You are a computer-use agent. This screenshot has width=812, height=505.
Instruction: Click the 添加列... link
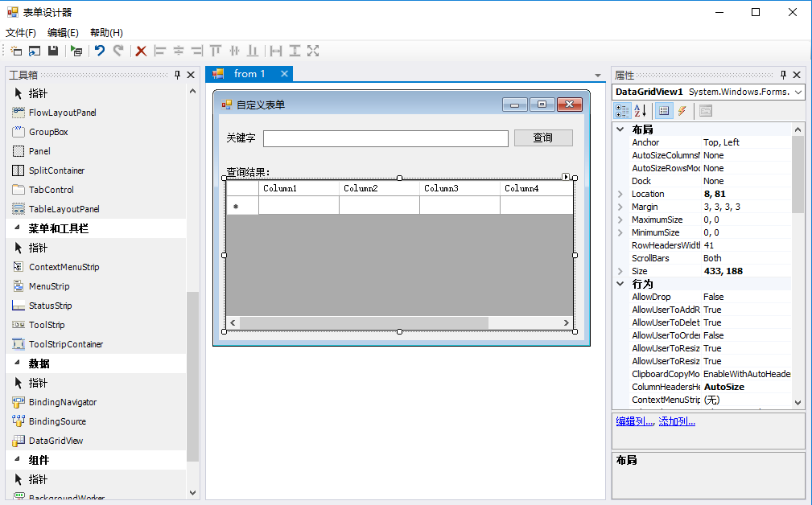click(x=677, y=421)
